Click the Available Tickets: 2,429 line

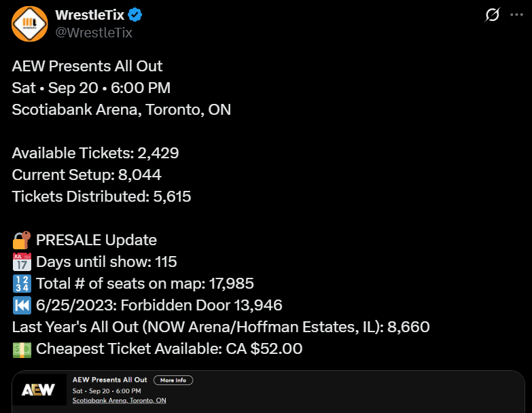pos(95,154)
